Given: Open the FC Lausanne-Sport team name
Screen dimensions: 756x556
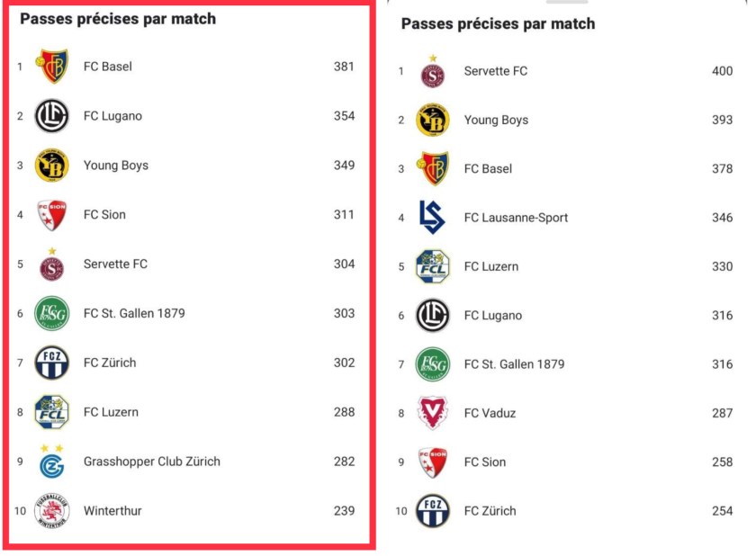Looking at the screenshot, I should [x=516, y=218].
